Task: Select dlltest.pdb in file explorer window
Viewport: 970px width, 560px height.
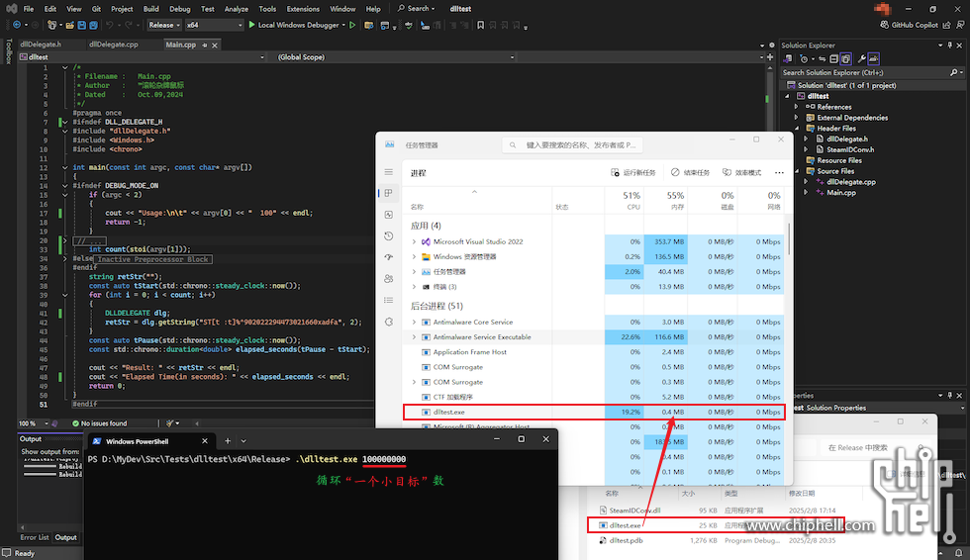Action: coord(626,540)
